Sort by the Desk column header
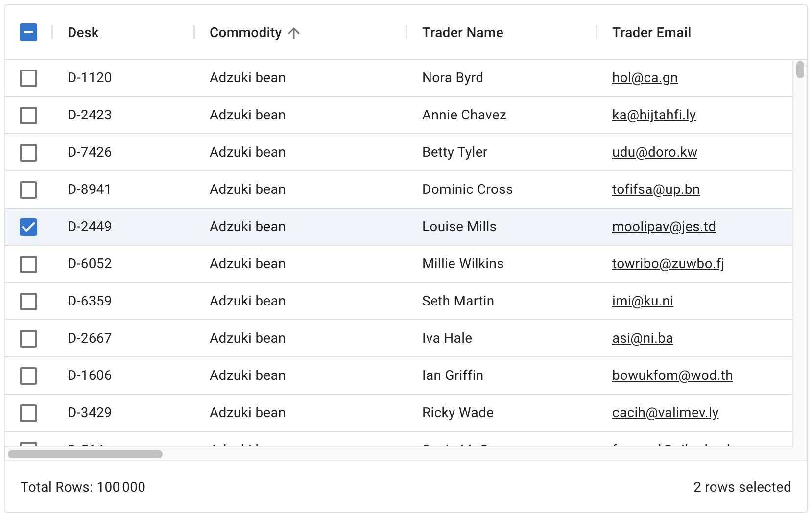The width and height of the screenshot is (812, 516). click(x=83, y=33)
